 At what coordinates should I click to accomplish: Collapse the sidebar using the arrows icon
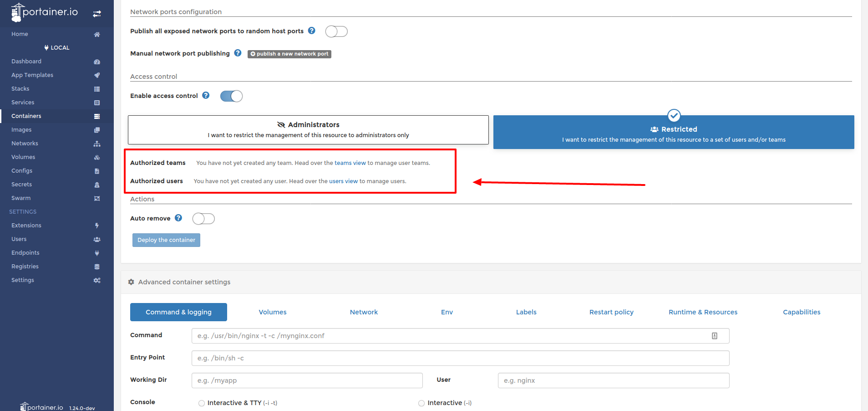click(97, 13)
